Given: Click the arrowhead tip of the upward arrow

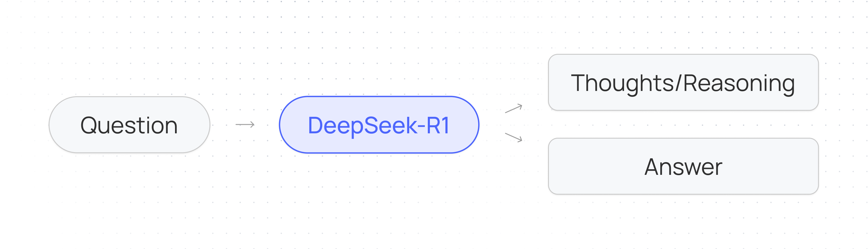Looking at the screenshot, I should [x=520, y=106].
